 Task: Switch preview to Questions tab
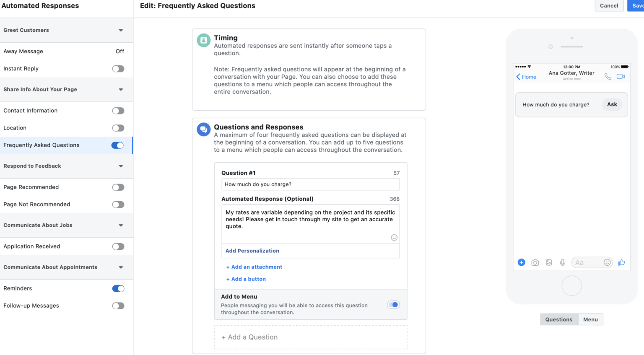559,319
